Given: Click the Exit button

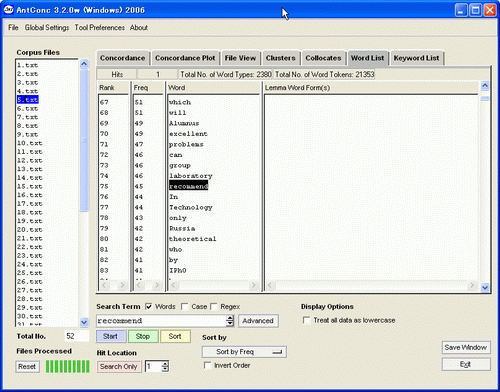Looking at the screenshot, I should [466, 364].
